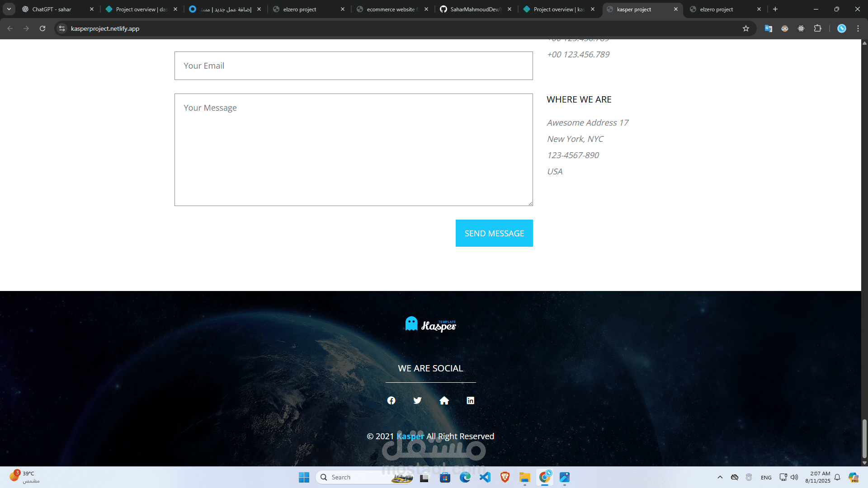Click the LinkedIn icon in footer
Viewport: 868px width, 488px height.
click(471, 401)
